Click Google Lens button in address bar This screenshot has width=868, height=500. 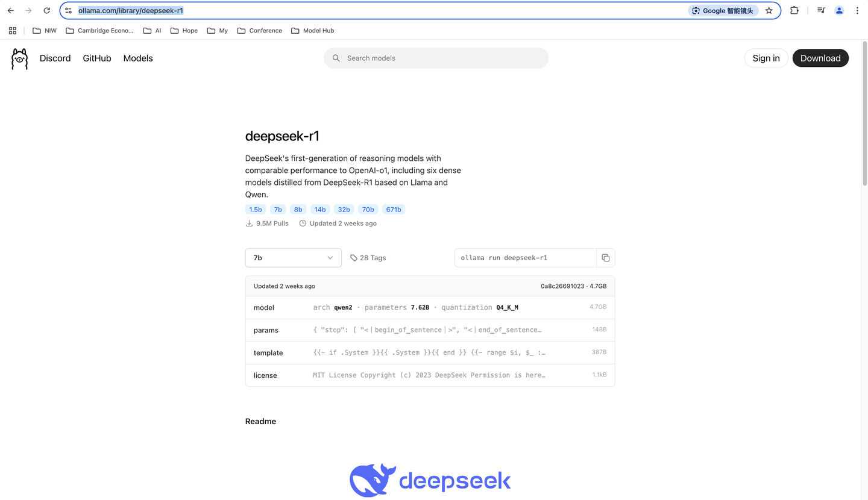(723, 11)
